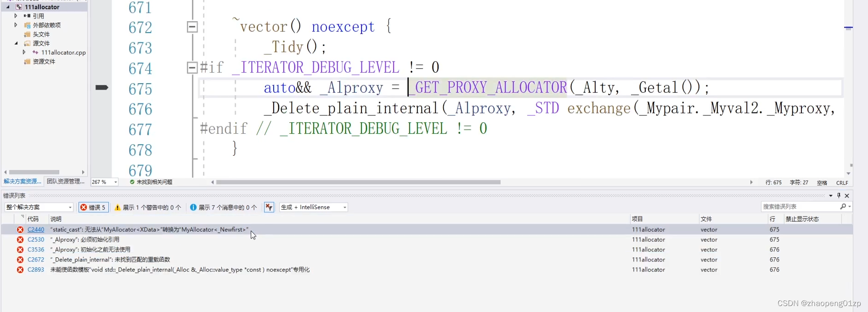Select the _Delete_plain_internal 未找到匹配 row
The height and width of the screenshot is (312, 868).
tap(427, 260)
